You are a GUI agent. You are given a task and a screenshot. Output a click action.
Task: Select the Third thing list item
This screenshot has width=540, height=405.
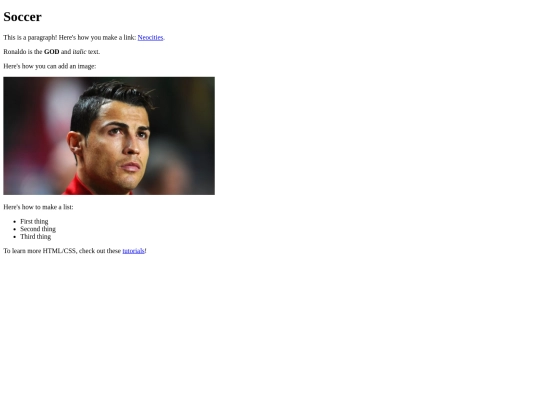tap(35, 237)
